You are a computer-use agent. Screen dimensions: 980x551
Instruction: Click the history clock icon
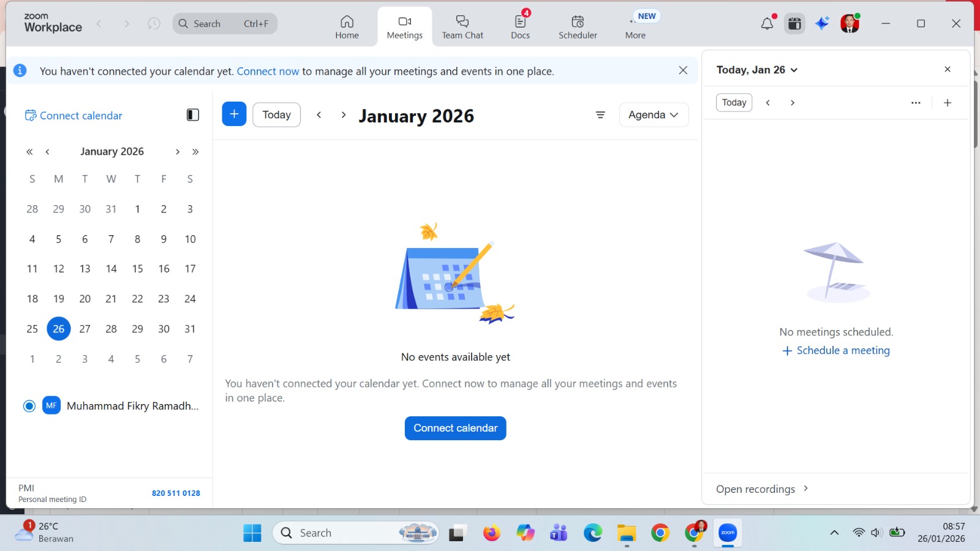(x=154, y=24)
